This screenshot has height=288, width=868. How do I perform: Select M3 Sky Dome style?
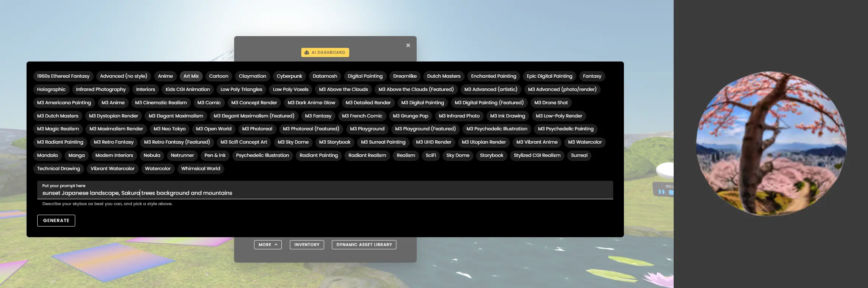(293, 142)
